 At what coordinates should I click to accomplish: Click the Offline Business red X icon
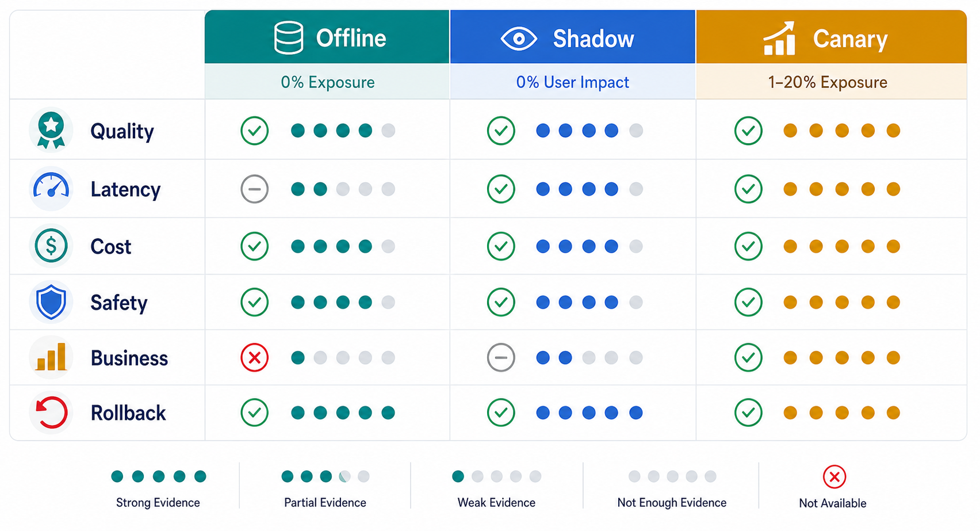(x=254, y=358)
